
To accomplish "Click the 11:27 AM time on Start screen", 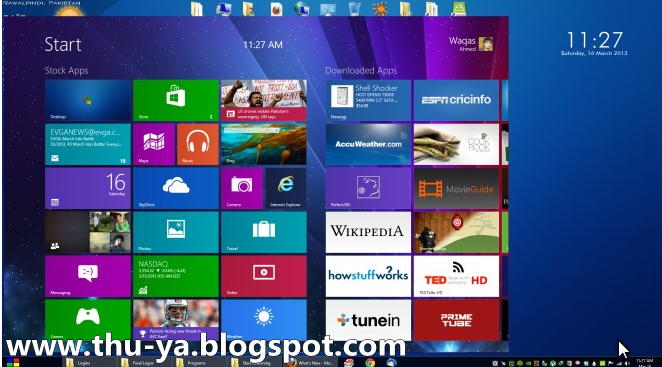I will click(263, 45).
